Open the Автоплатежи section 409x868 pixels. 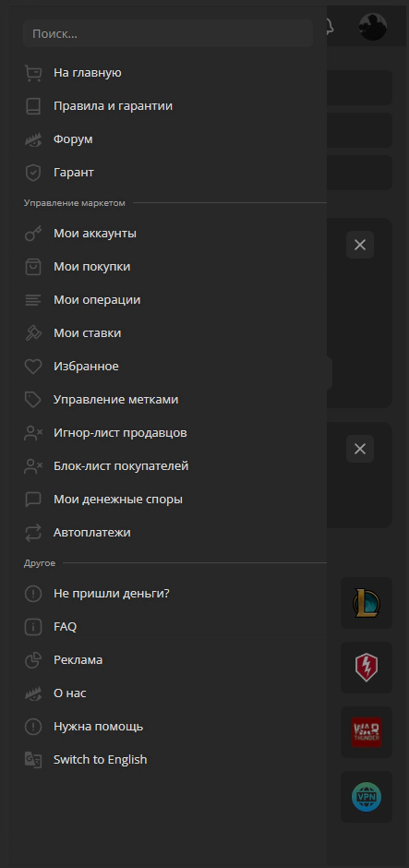click(92, 533)
